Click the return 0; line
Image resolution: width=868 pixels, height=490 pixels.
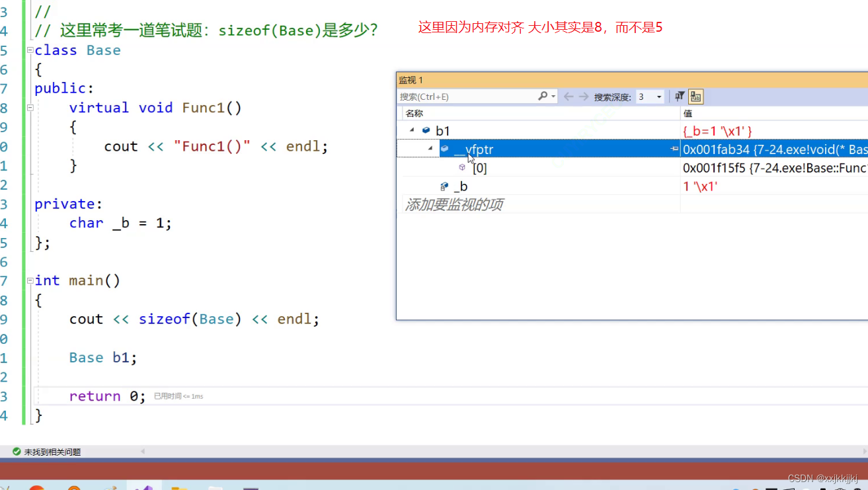coord(107,396)
